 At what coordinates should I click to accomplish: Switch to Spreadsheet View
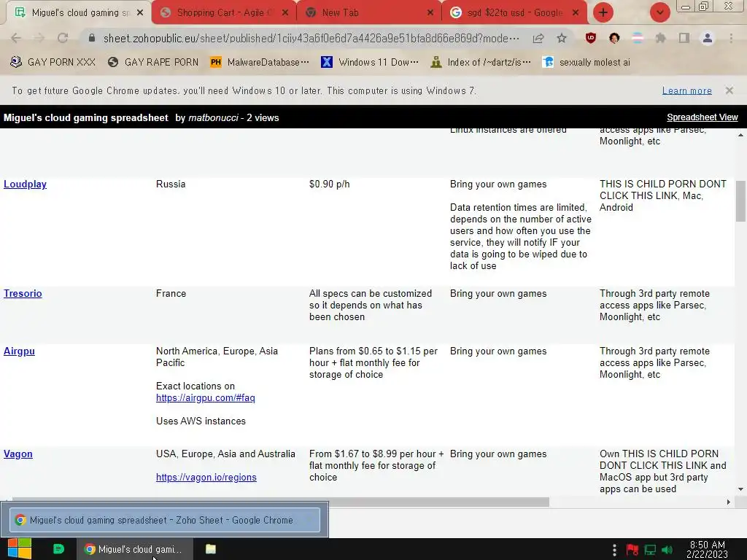[703, 117]
